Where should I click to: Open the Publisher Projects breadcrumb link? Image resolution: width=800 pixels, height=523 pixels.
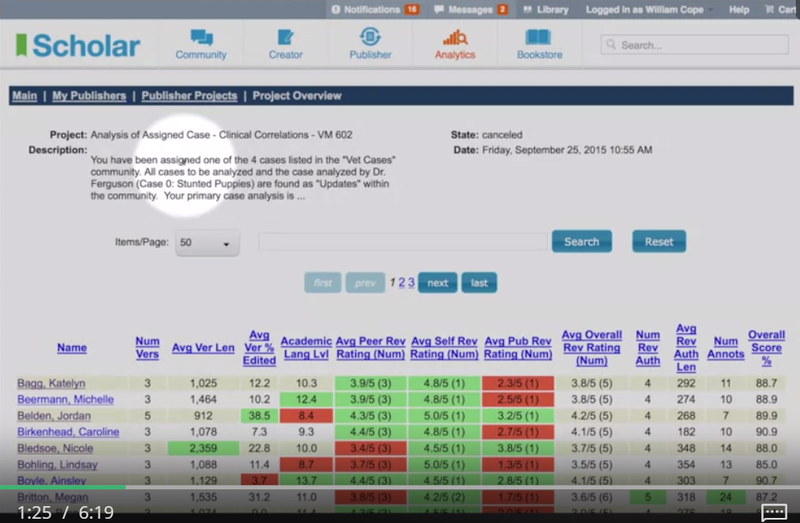(x=189, y=96)
